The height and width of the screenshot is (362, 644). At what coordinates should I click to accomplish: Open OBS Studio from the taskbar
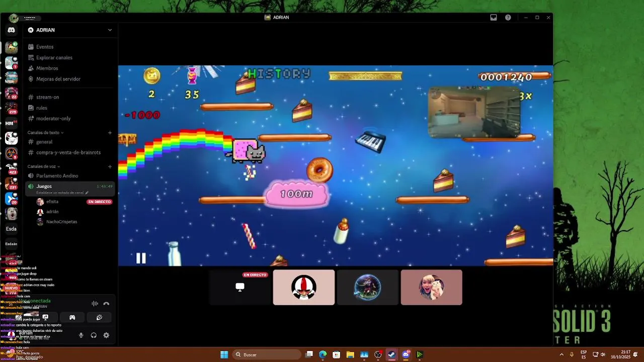[378, 354]
